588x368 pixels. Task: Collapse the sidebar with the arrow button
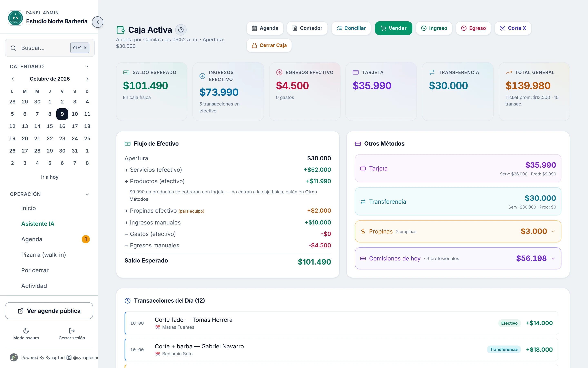coord(97,22)
